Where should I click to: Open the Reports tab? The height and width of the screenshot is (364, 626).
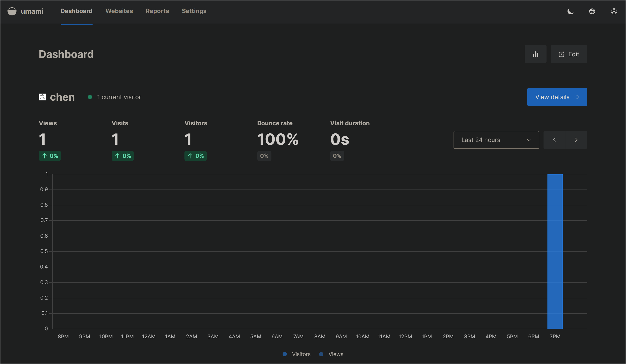157,11
